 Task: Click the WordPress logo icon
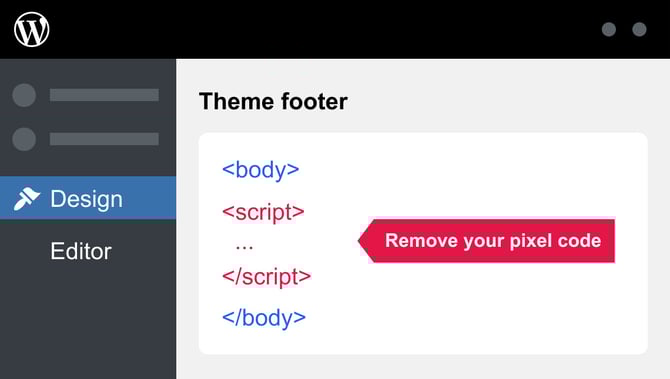point(32,29)
